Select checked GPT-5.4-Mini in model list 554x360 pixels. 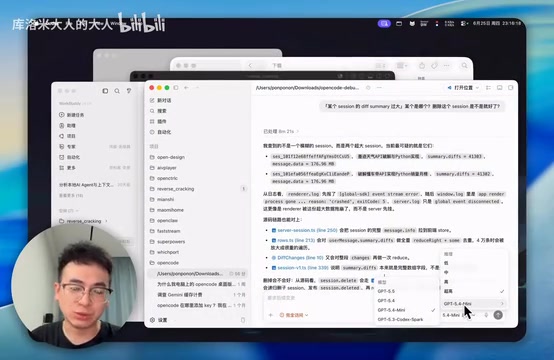406,310
